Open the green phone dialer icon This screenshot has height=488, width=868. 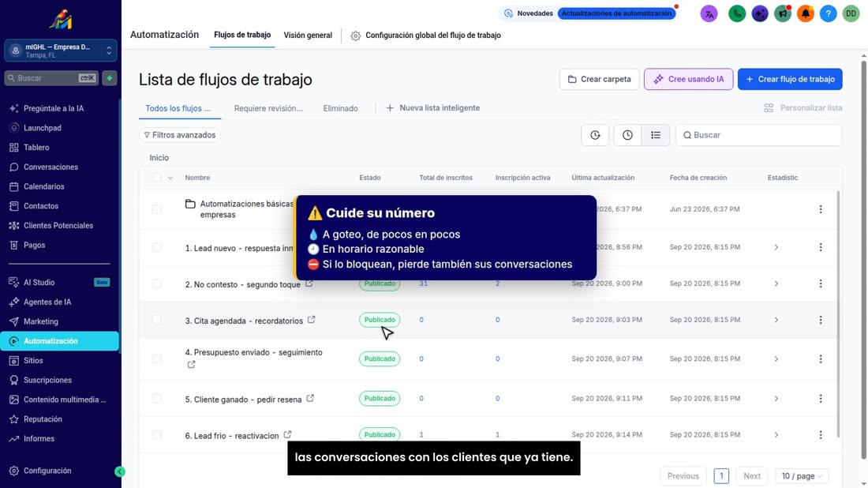736,13
